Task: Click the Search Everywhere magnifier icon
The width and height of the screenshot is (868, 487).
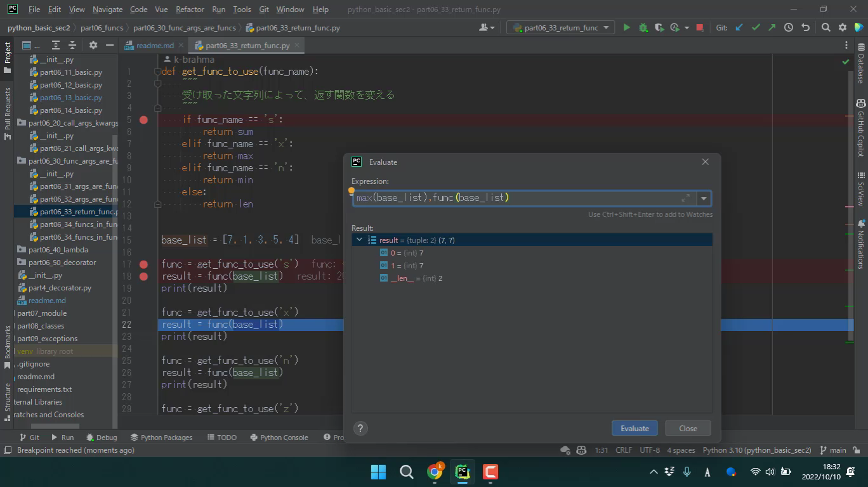Action: coord(825,27)
